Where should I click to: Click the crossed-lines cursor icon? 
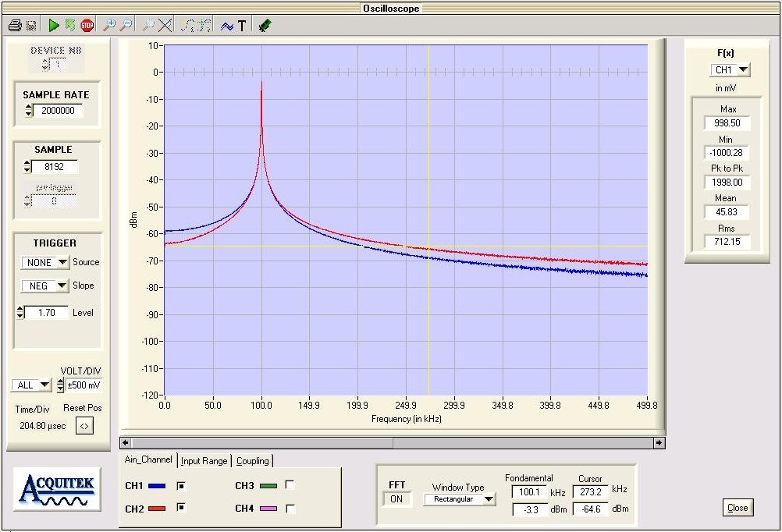click(165, 25)
